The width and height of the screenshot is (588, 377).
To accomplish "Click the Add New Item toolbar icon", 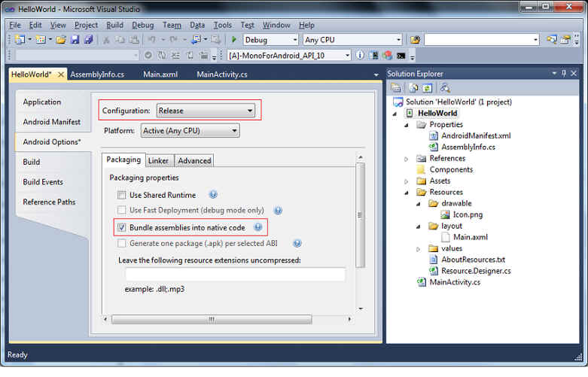I will coord(41,39).
